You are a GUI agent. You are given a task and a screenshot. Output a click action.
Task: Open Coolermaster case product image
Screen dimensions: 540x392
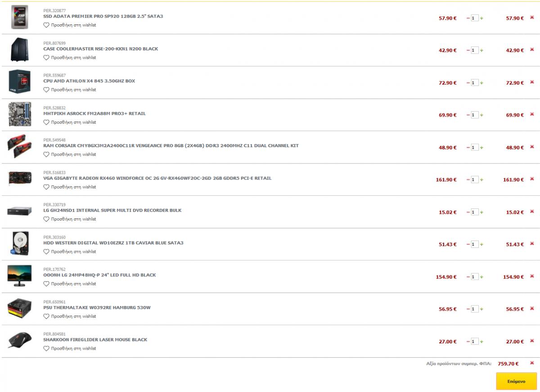point(19,50)
